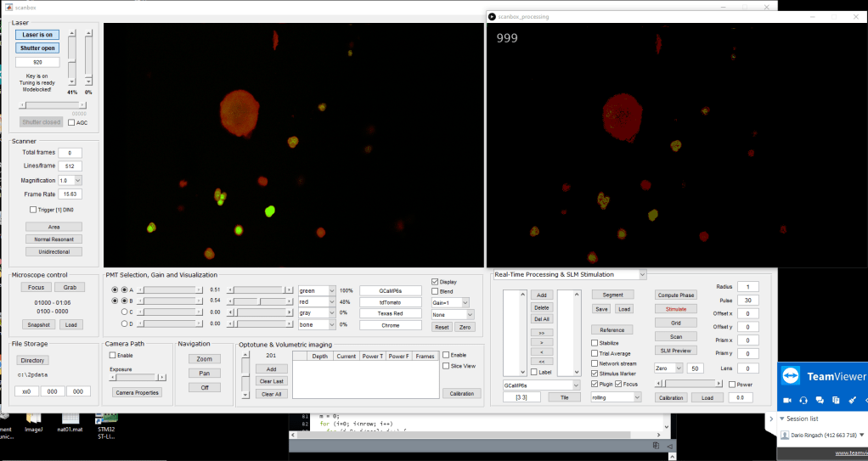This screenshot has width=868, height=461.
Task: Open the rolling mode dropdown
Action: point(614,397)
